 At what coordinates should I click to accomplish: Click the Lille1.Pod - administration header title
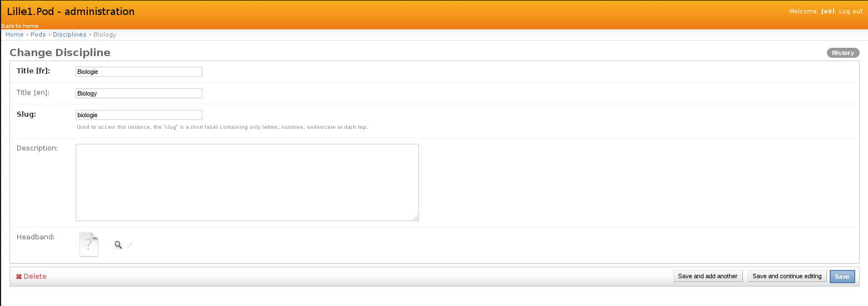coord(71,12)
